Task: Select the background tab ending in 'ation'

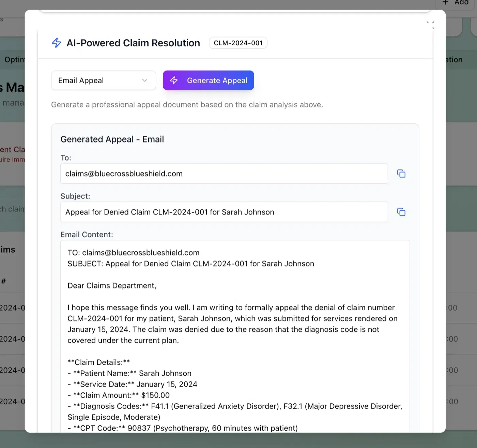Action: [x=454, y=60]
